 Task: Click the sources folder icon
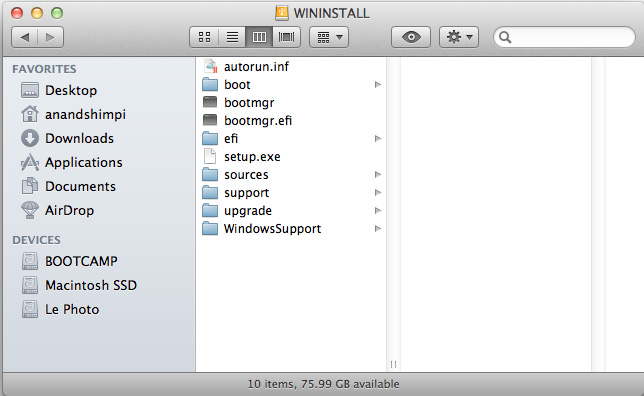point(210,175)
